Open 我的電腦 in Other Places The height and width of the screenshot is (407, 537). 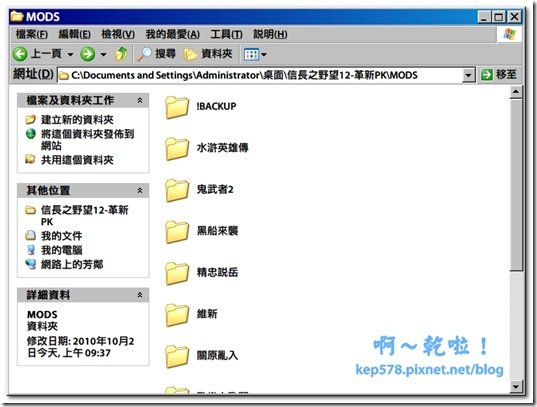click(x=61, y=250)
